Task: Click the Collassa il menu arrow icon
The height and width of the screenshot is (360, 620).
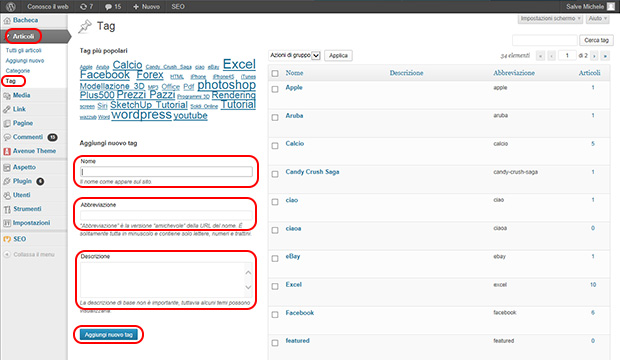Action: pyautogui.click(x=7, y=254)
